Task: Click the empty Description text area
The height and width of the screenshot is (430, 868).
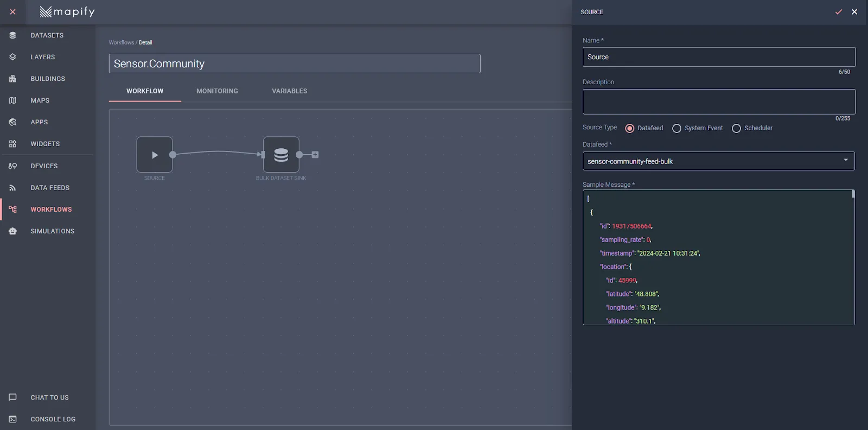Action: coord(719,102)
